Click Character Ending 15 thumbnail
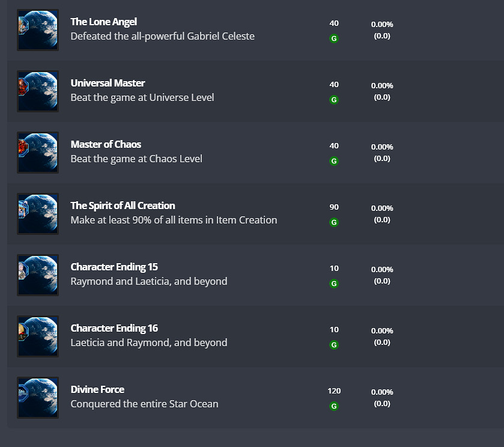 38,275
